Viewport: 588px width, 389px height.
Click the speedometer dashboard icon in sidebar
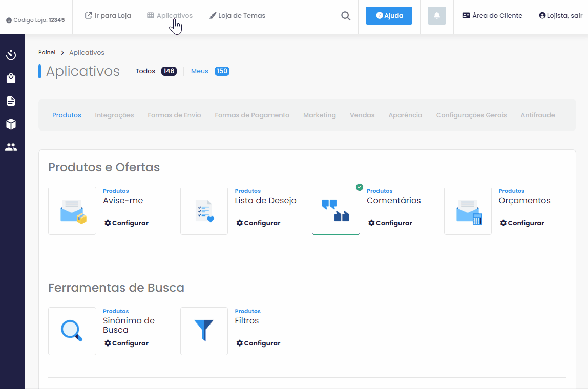click(11, 55)
